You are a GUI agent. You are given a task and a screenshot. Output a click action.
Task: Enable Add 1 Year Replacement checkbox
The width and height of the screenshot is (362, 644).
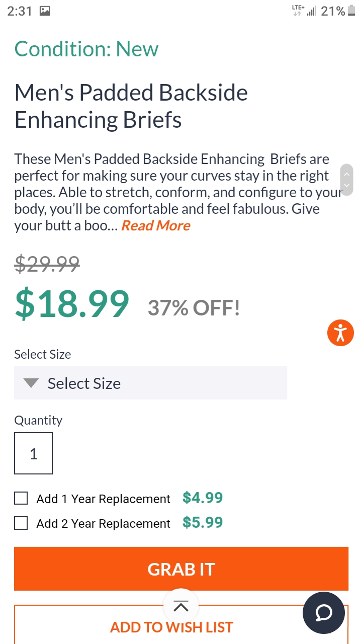tap(21, 499)
